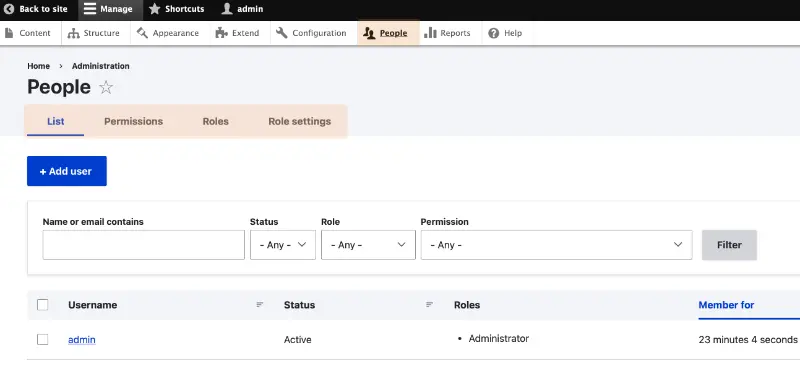Open the Role filter dropdown
This screenshot has height=371, width=800.
pyautogui.click(x=368, y=245)
